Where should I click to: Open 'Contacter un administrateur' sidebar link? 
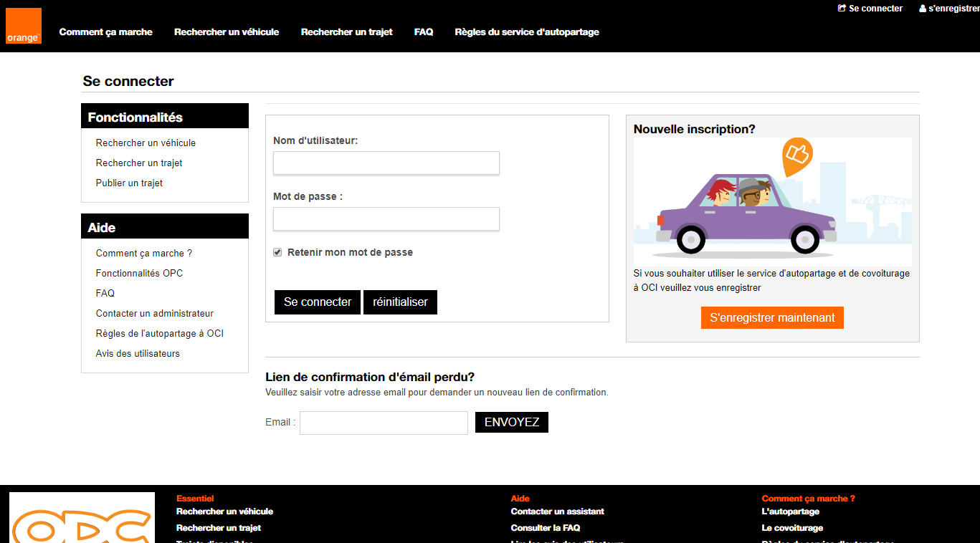[155, 314]
